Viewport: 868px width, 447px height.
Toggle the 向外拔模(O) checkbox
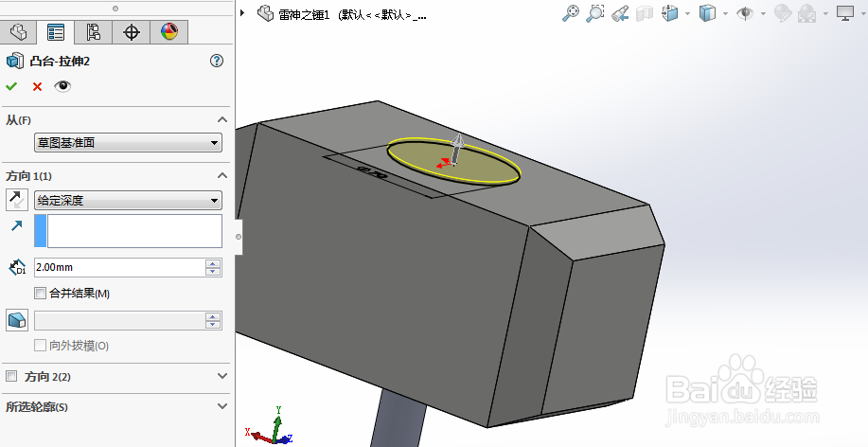(x=40, y=345)
